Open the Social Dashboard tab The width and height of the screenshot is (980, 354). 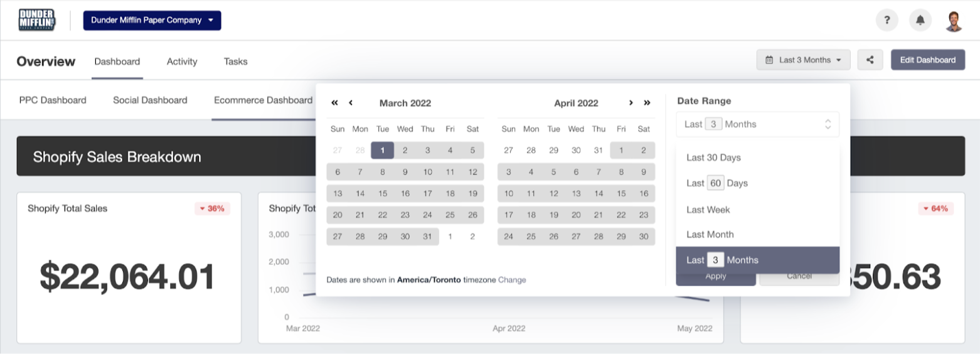click(150, 100)
